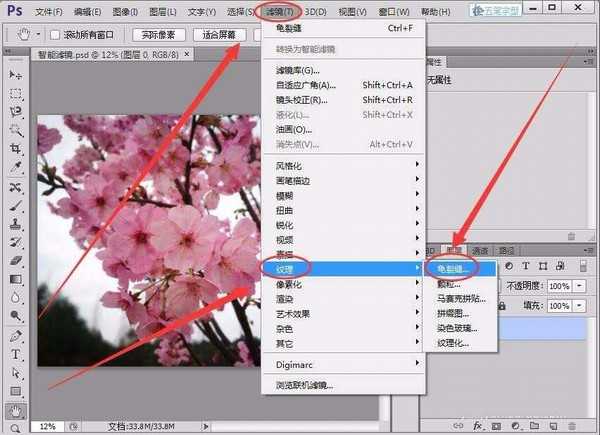This screenshot has height=435, width=600.
Task: Select the Move tool in the toolbox
Action: pyautogui.click(x=16, y=76)
